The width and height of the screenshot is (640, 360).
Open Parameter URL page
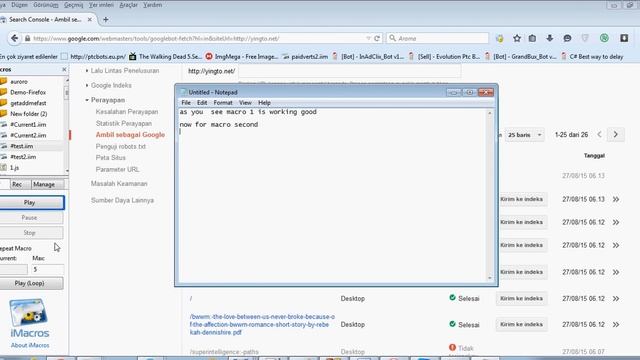coord(118,169)
